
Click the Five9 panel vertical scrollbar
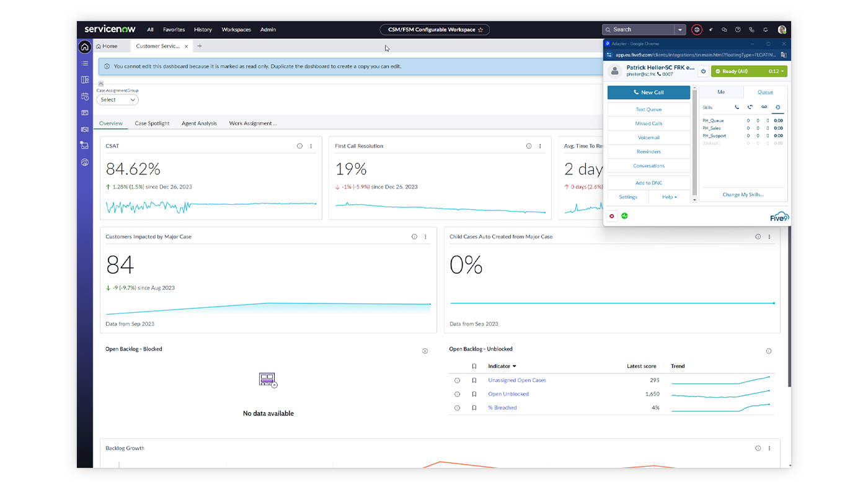[694, 143]
